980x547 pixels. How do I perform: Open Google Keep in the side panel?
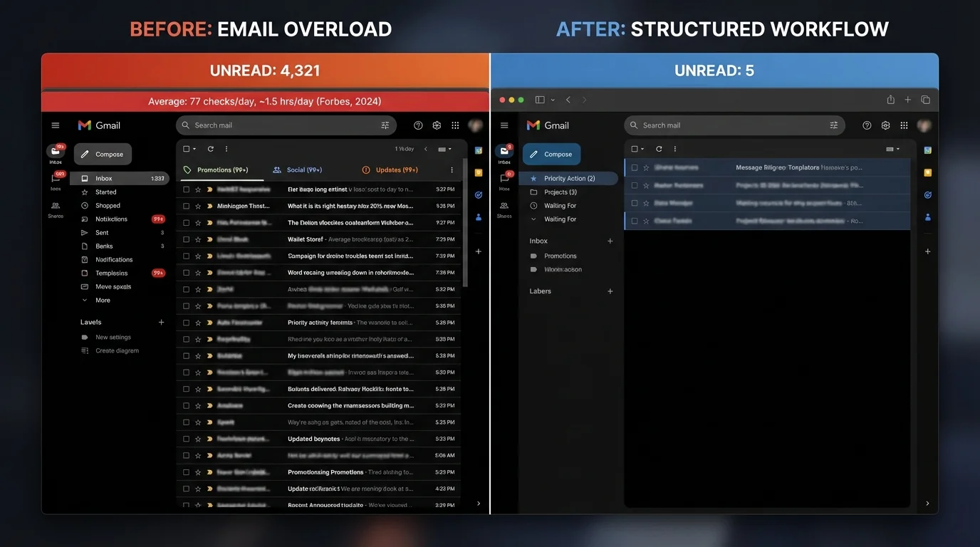[x=478, y=173]
